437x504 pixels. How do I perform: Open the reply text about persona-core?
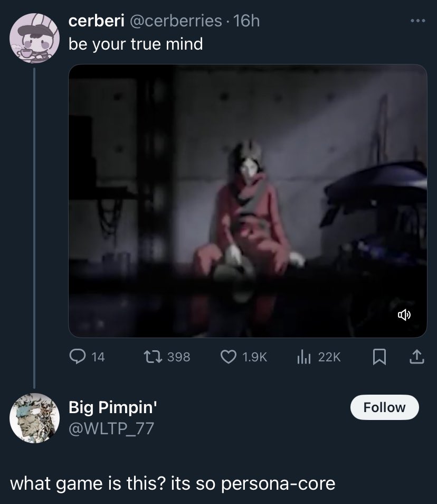(x=173, y=484)
